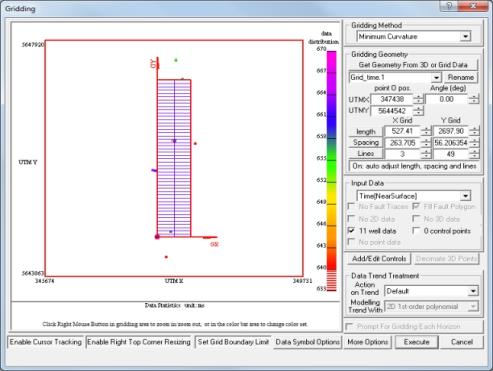Click the data distribution color bar
Screen dimensions: 493x371
point(331,171)
